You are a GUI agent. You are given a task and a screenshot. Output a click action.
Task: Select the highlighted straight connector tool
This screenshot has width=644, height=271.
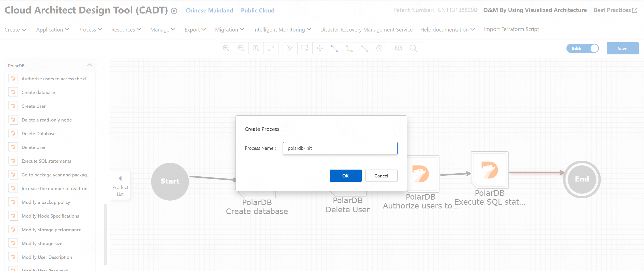[x=335, y=48]
